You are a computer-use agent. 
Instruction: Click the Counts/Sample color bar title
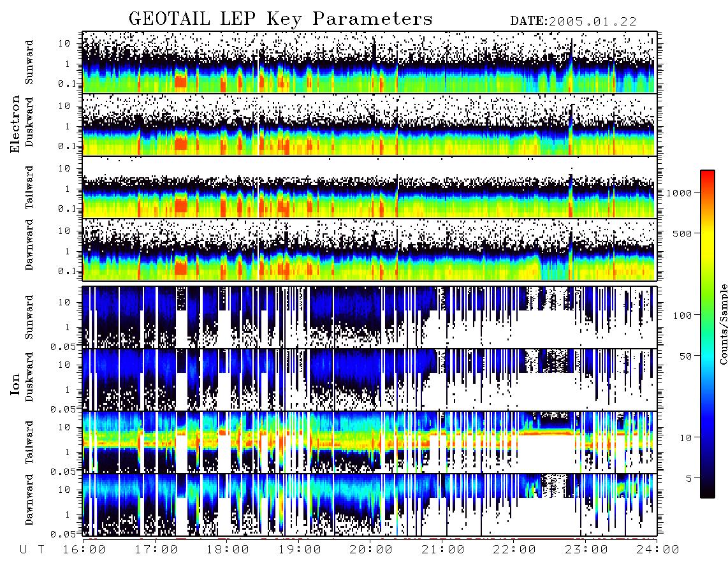723,324
